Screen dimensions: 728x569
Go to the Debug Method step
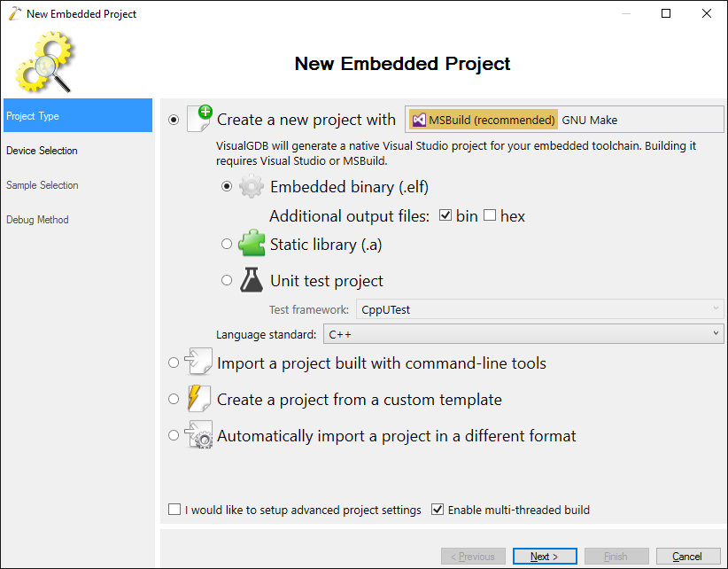click(37, 220)
